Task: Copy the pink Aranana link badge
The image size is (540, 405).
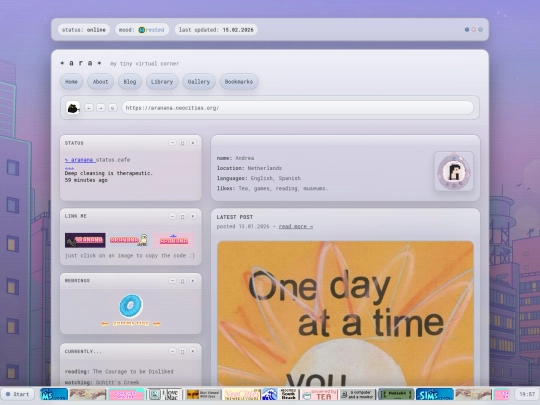Action: point(173,240)
